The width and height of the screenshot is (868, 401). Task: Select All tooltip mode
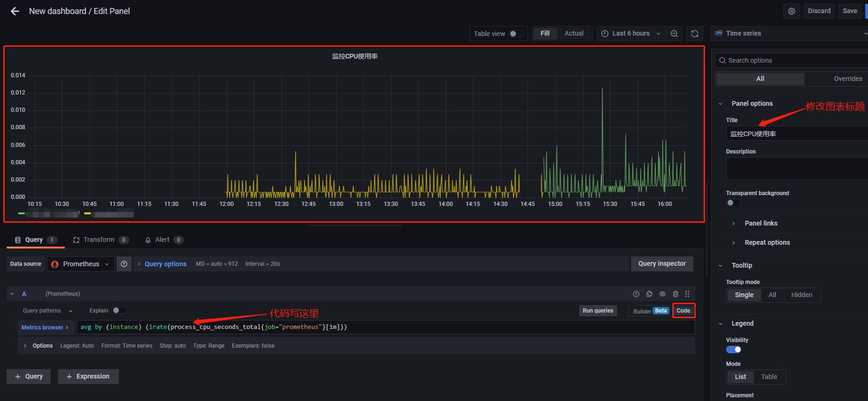(x=772, y=295)
